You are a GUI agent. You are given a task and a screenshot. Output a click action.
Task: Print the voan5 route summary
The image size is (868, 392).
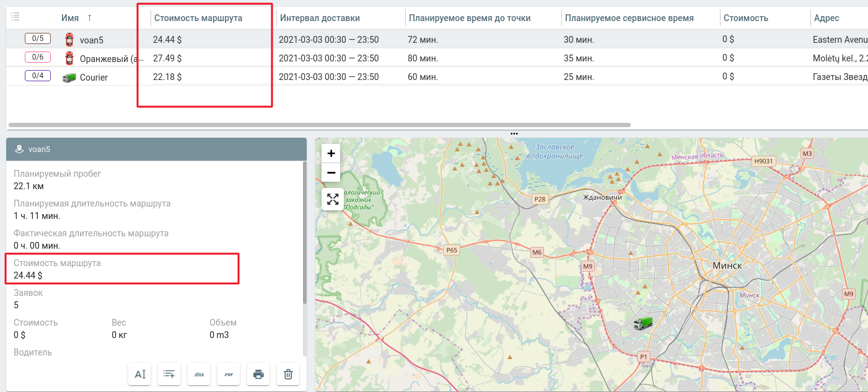click(258, 373)
